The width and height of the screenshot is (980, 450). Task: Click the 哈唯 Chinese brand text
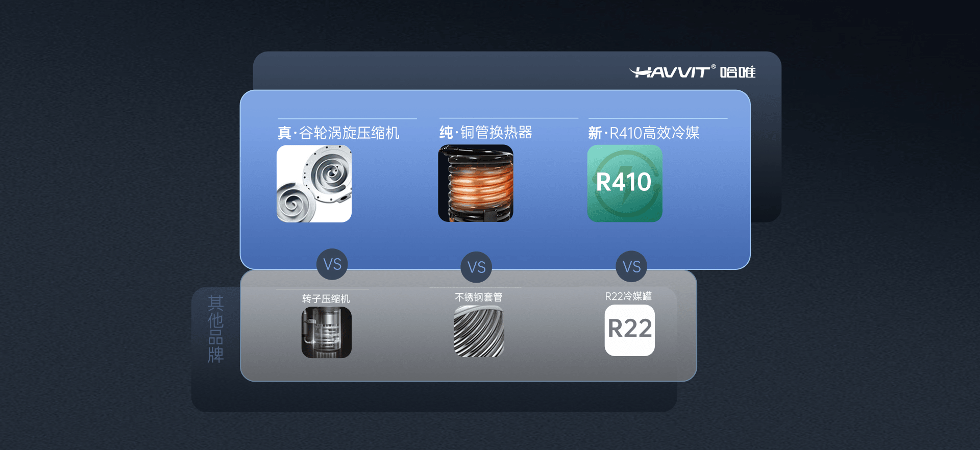click(x=738, y=72)
